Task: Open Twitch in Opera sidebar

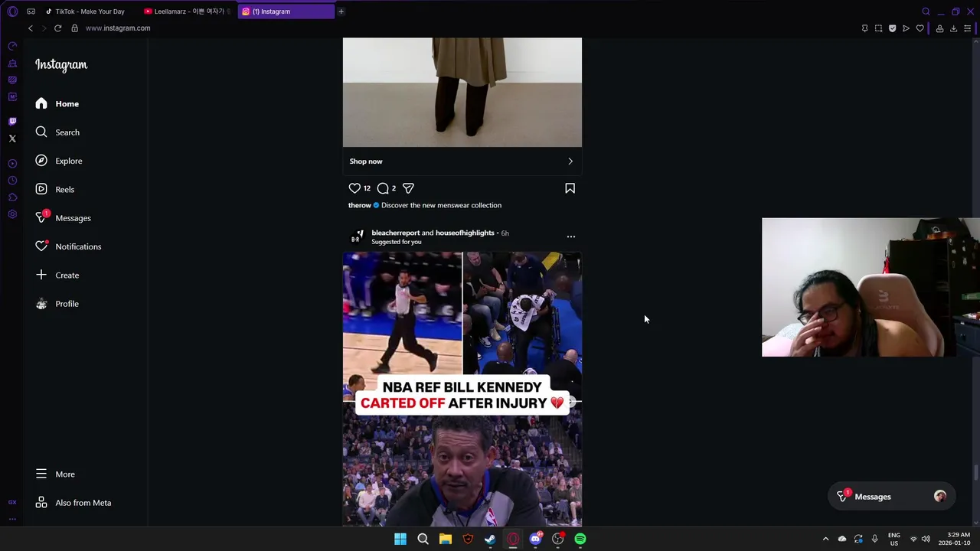Action: [x=12, y=122]
